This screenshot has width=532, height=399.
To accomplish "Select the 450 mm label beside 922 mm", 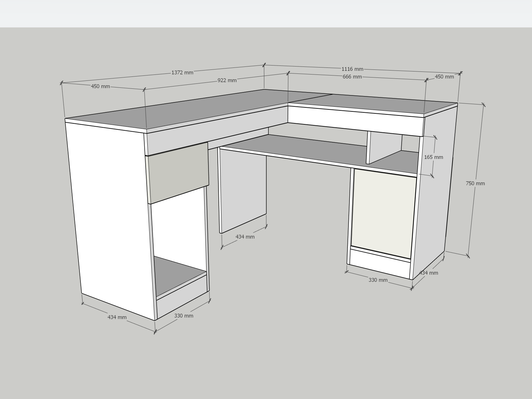I will (x=100, y=86).
